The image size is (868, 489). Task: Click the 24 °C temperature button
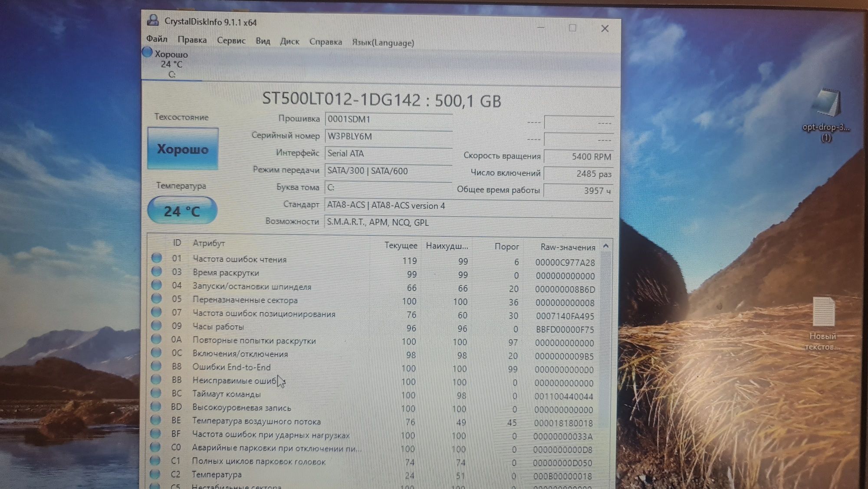[182, 211]
